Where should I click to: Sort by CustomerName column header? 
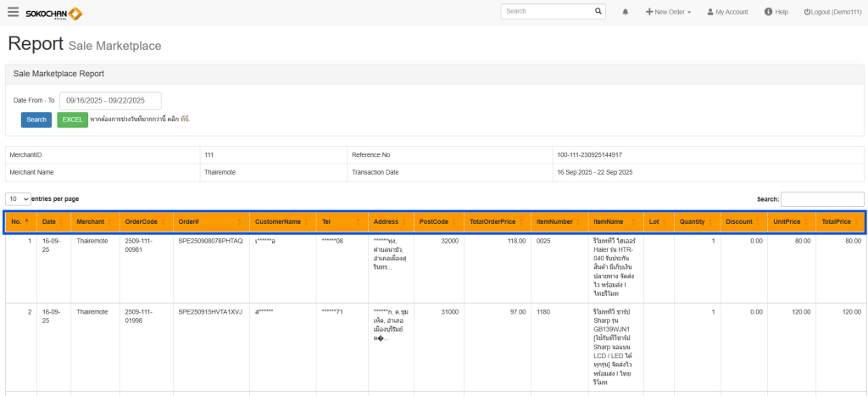click(x=281, y=222)
